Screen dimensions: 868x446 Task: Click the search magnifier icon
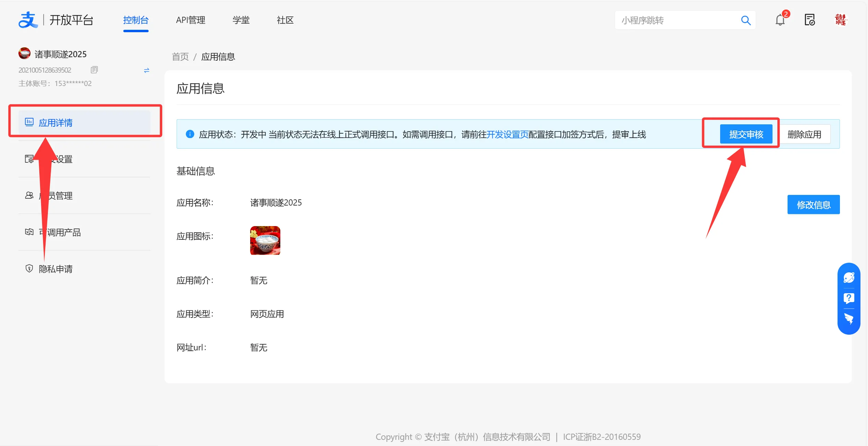(745, 20)
